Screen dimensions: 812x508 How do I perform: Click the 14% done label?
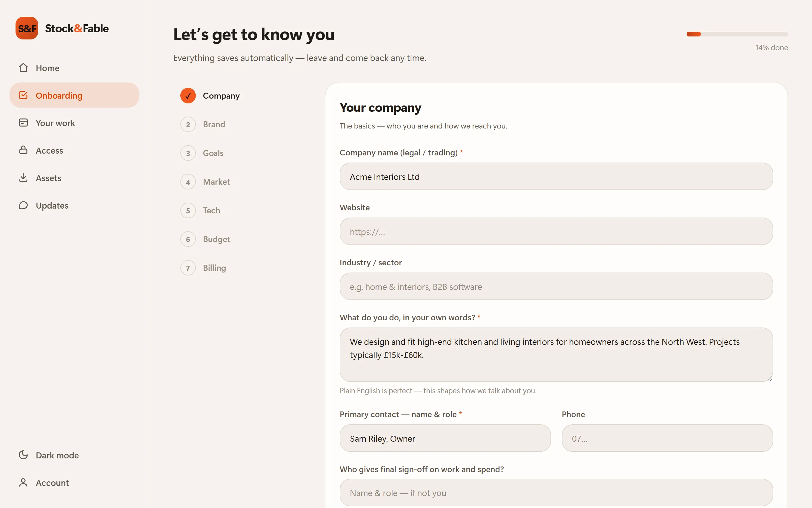(x=771, y=48)
